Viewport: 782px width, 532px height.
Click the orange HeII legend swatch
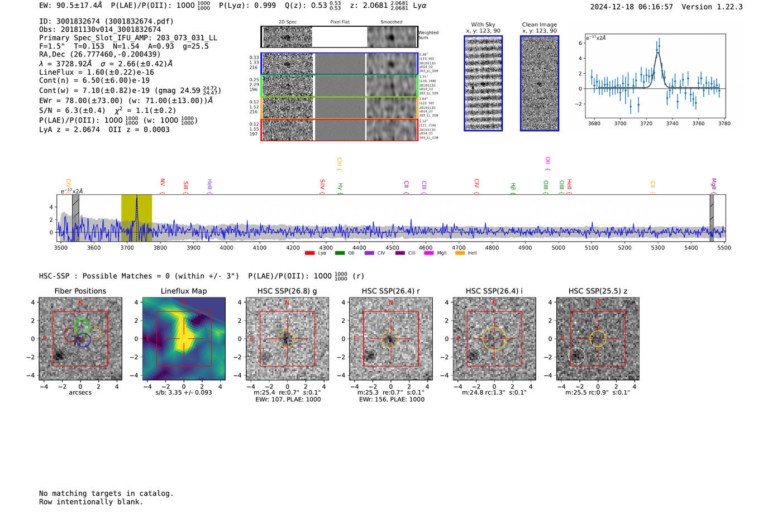(460, 253)
